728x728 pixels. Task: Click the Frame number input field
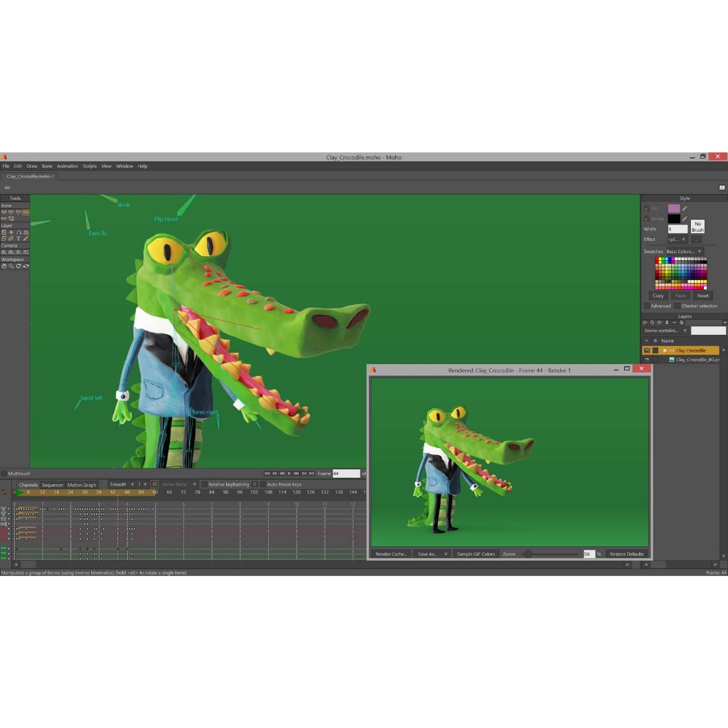click(346, 473)
